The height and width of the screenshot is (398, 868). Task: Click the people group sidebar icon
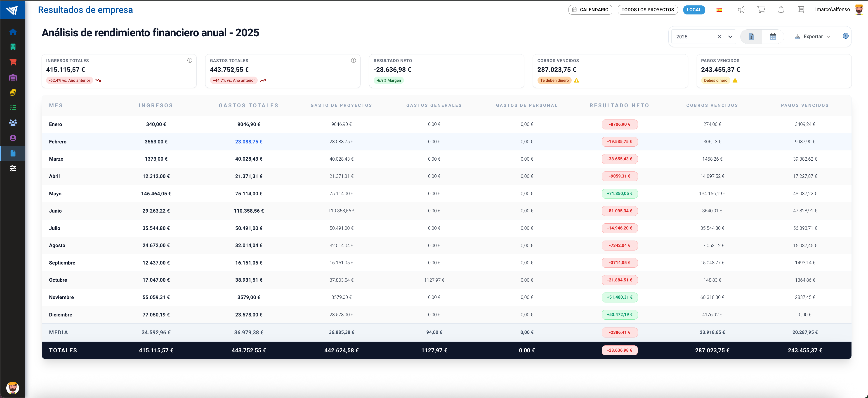[x=13, y=123]
